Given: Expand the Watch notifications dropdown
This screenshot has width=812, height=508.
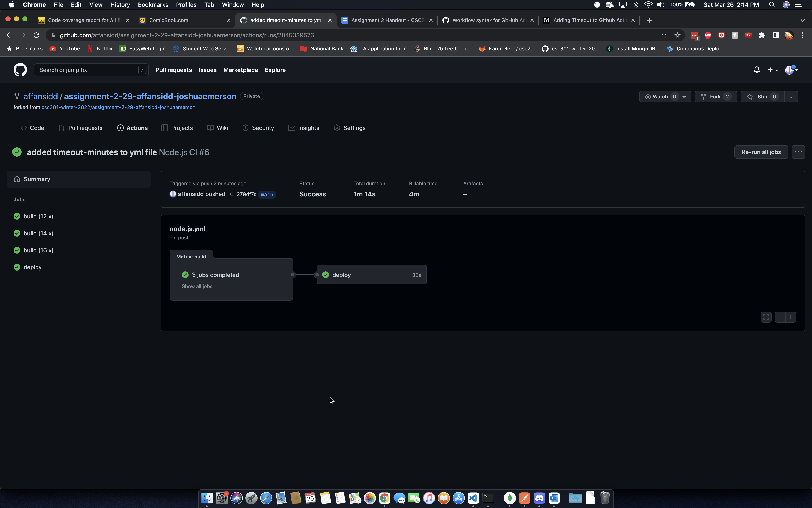Looking at the screenshot, I should point(665,97).
